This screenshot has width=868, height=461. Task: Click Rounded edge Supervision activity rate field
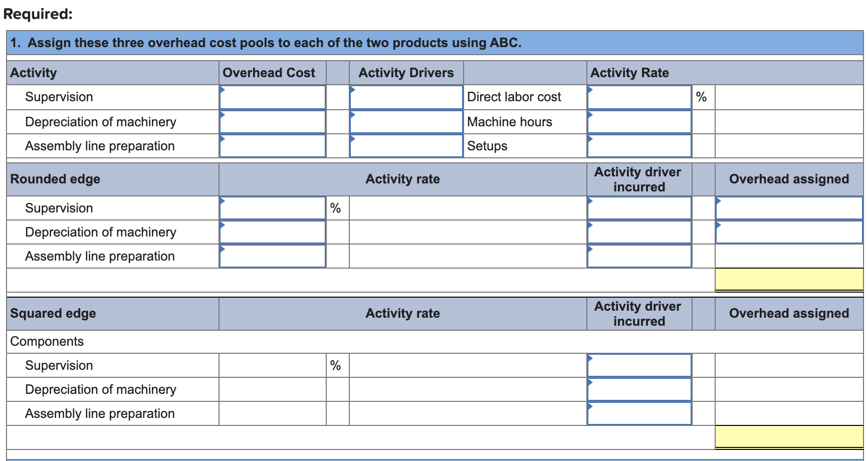tap(273, 208)
